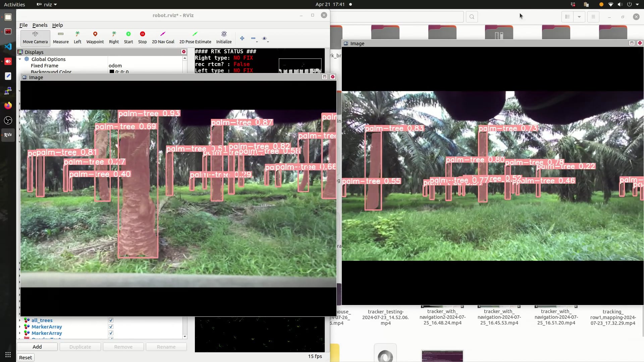
Task: Click the Add display button
Action: pyautogui.click(x=37, y=347)
